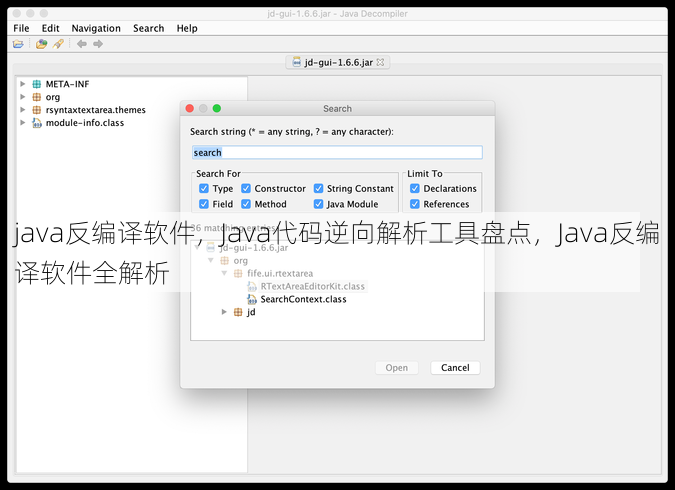Select jd label in search results
Screen dimensions: 675x490
click(x=251, y=312)
